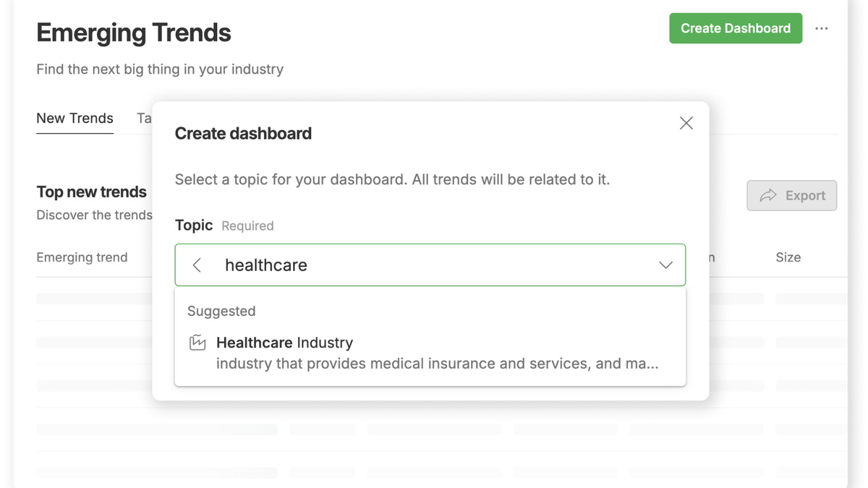Click the Top new trends section heading
Viewport: 868px width, 488px height.
pyautogui.click(x=91, y=192)
